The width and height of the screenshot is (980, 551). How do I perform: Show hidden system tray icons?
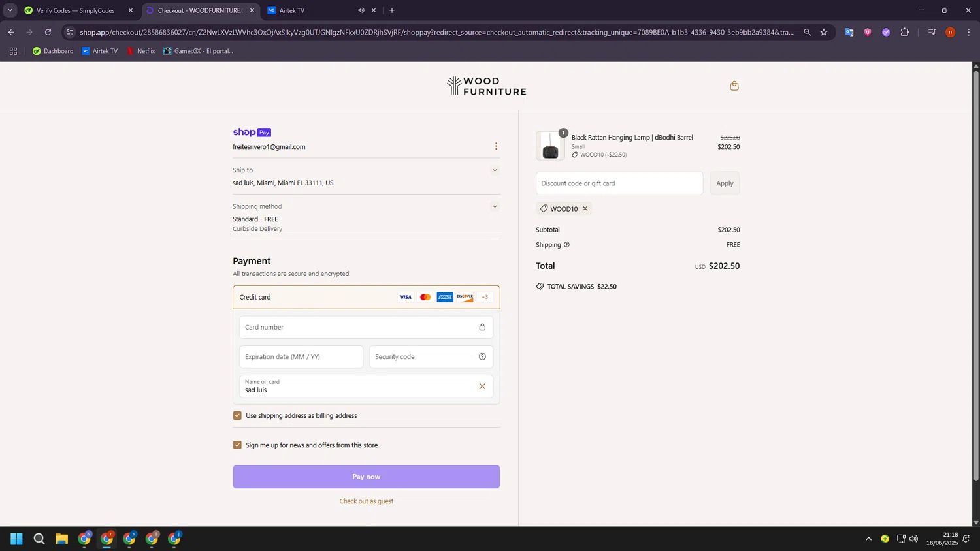coord(868,539)
